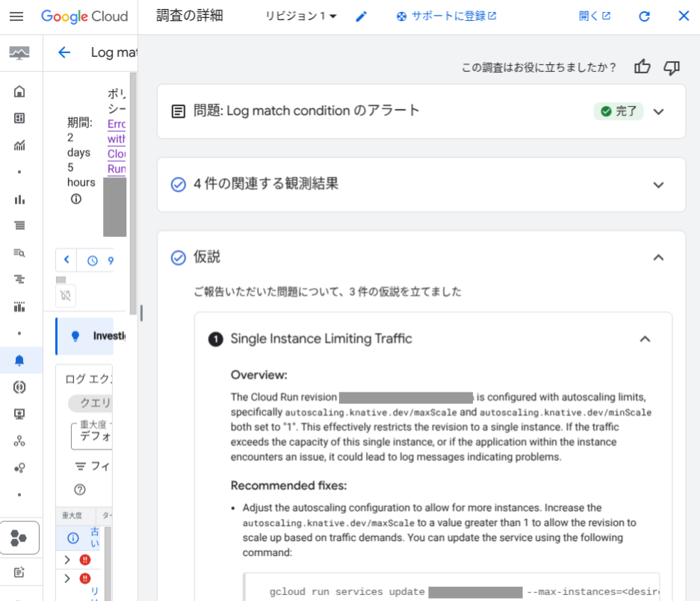
Task: Click the log list vertical scrollbar
Action: click(108, 564)
